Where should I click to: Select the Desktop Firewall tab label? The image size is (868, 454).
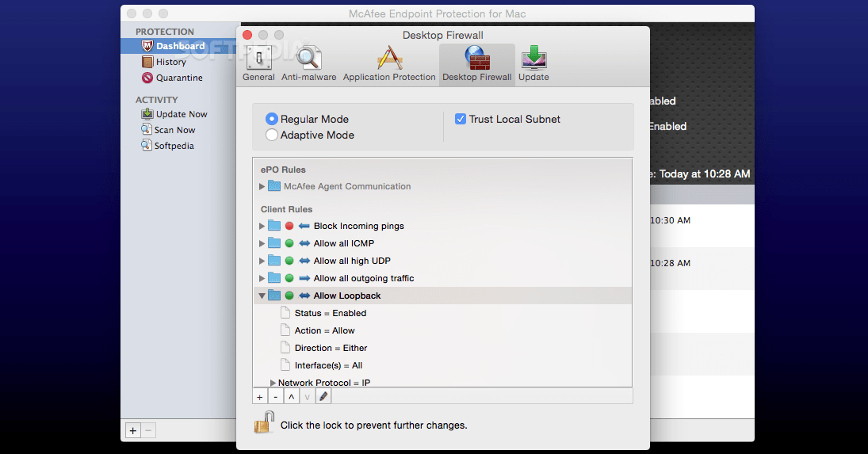tap(476, 77)
